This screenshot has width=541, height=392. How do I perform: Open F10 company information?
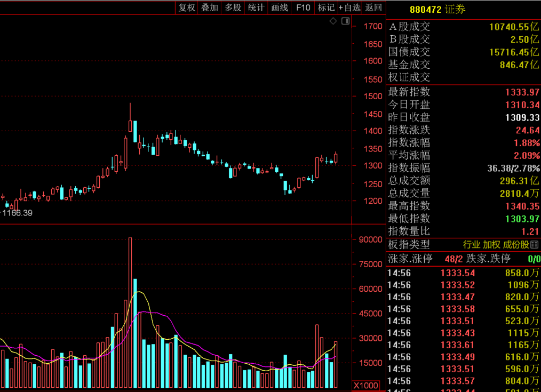coord(303,7)
